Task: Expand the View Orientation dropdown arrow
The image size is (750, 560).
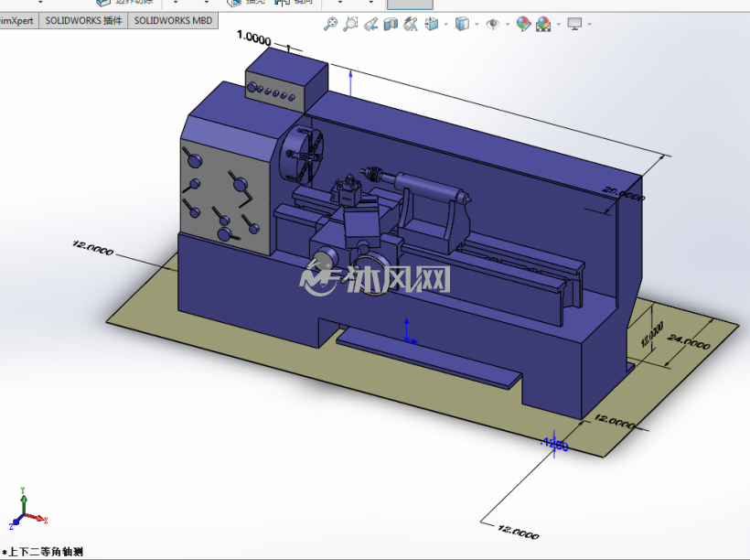Action: coord(445,24)
